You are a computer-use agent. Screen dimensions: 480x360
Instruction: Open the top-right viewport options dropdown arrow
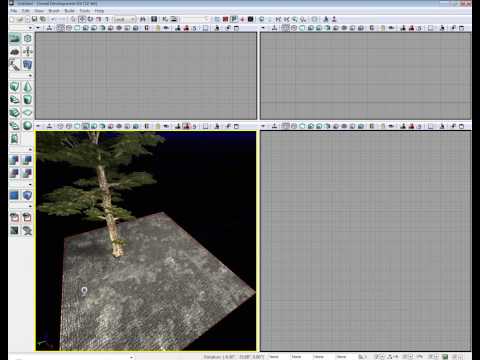click(x=263, y=28)
